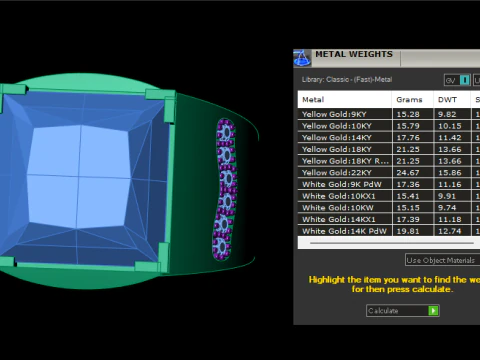This screenshot has width=480, height=360.
Task: Toggle the GV switch
Action: point(457,80)
